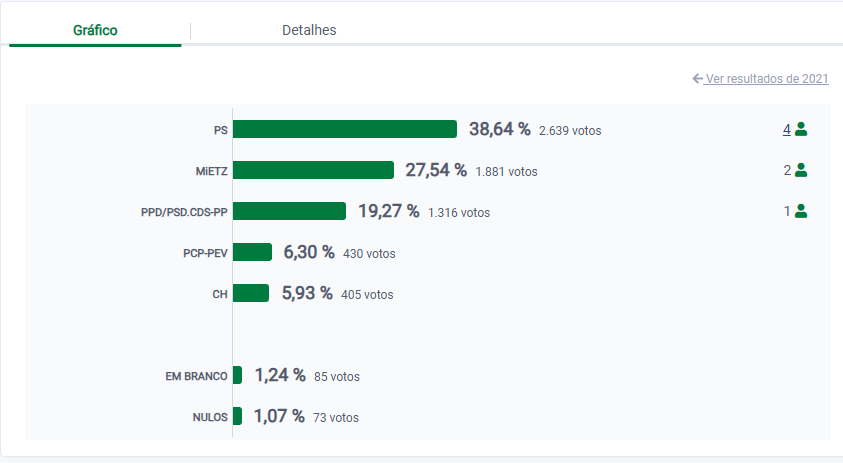The image size is (843, 463).
Task: Click the MiETZ green result bar
Action: [313, 170]
